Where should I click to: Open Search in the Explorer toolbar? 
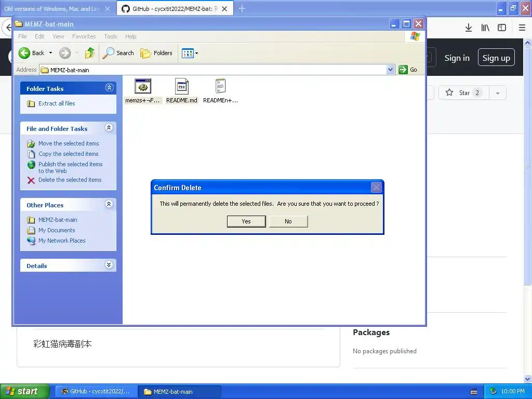[118, 53]
